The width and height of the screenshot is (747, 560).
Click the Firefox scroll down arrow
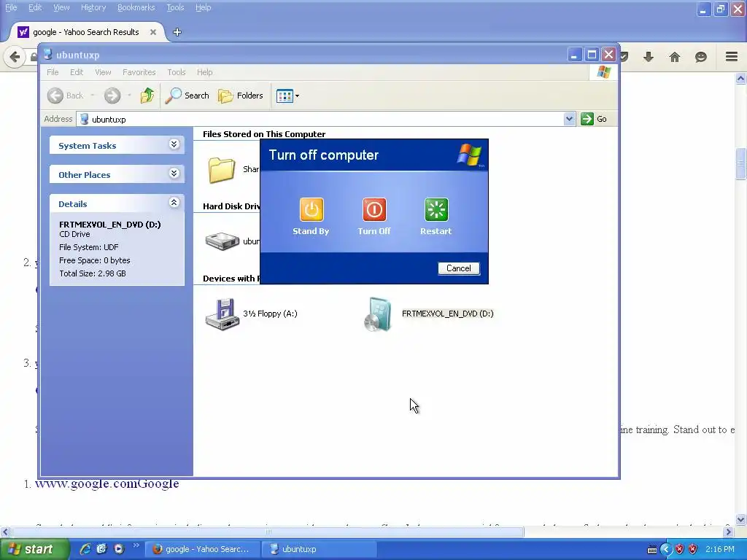740,519
